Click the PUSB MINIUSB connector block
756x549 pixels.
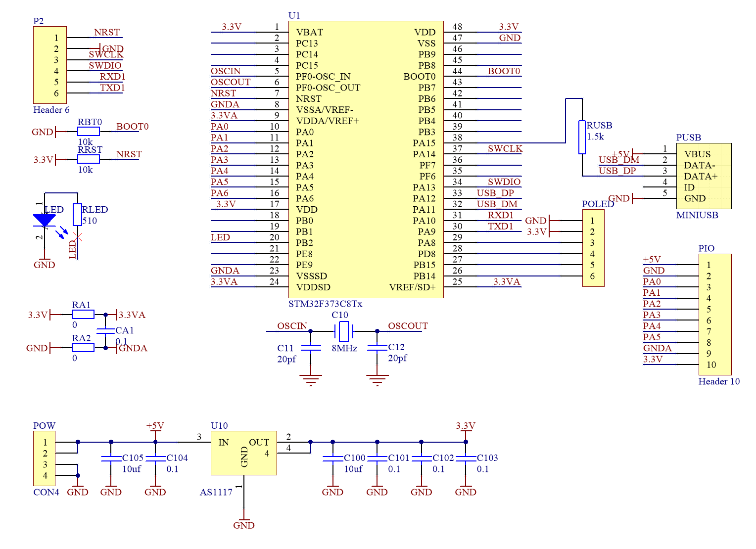click(x=704, y=176)
